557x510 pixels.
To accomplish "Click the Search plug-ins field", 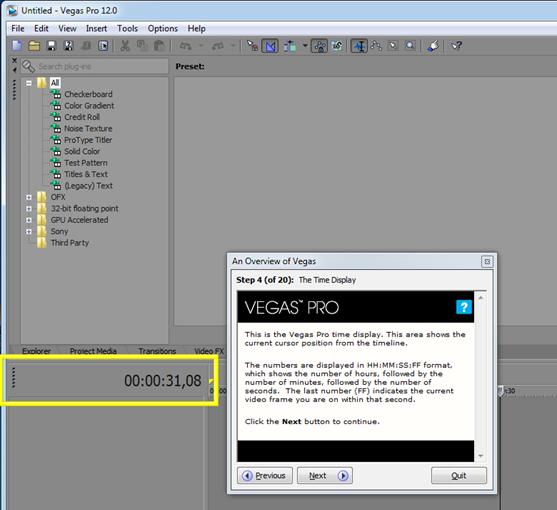I will tap(94, 66).
